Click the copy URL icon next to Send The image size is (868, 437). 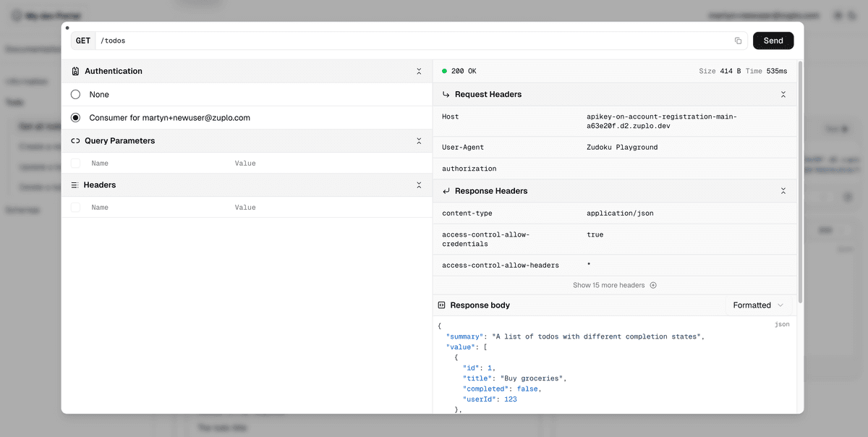(738, 41)
